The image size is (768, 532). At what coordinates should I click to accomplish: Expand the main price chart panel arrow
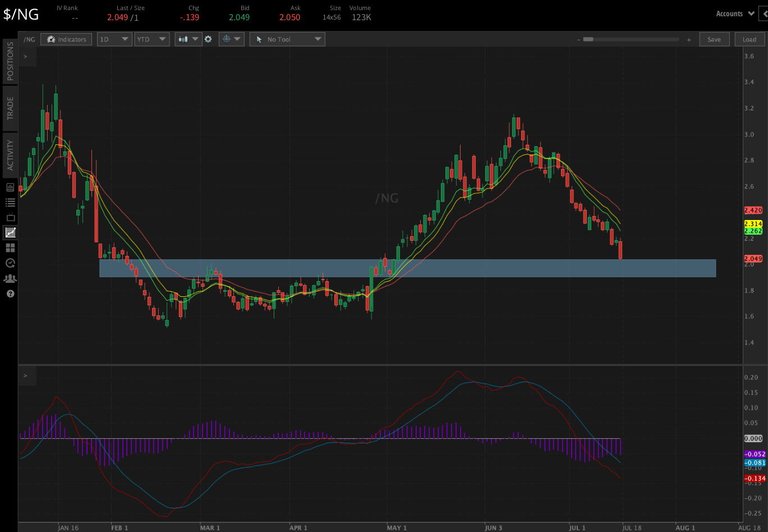click(x=25, y=56)
